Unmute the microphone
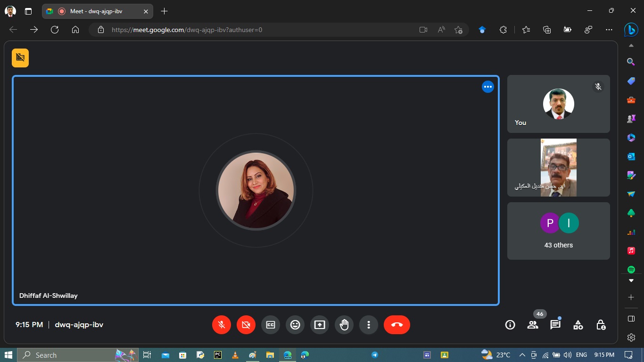Screen dimensions: 644x362 click(x=222, y=325)
